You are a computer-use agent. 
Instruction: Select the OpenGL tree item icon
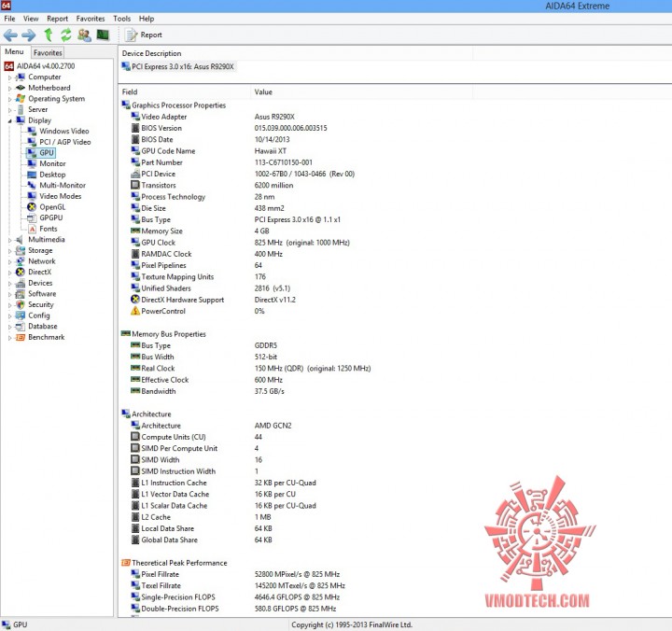pyautogui.click(x=32, y=206)
